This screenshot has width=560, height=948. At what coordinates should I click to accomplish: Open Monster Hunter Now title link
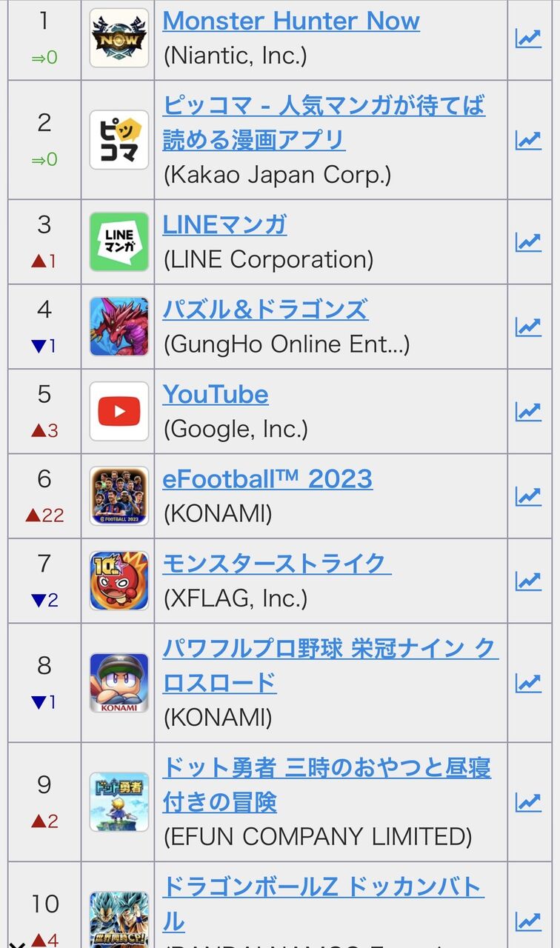[x=291, y=21]
